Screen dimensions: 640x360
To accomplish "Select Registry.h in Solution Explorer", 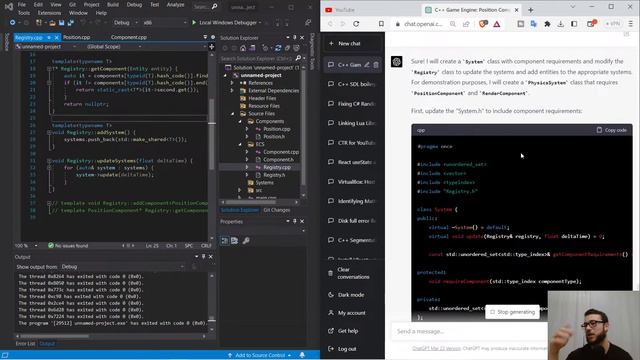I will coord(273,175).
